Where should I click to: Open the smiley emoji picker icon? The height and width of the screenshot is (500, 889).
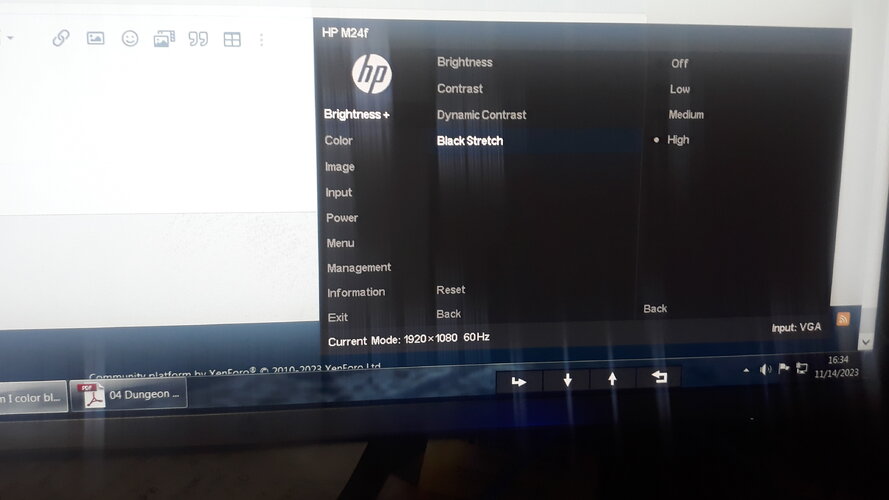[130, 39]
